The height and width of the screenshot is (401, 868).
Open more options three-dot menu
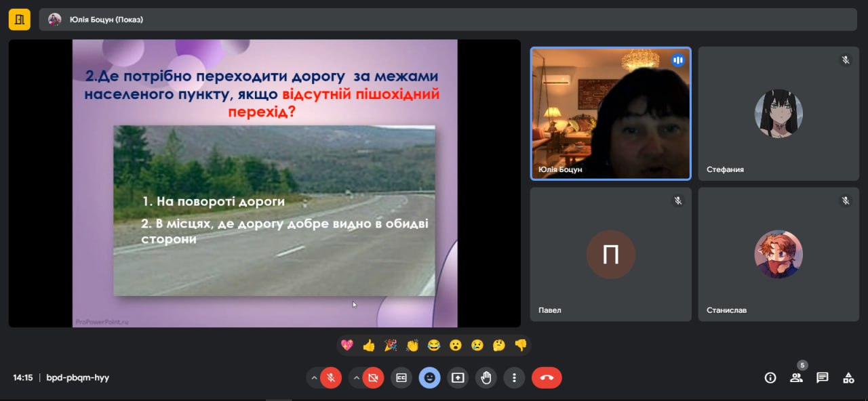coord(515,378)
